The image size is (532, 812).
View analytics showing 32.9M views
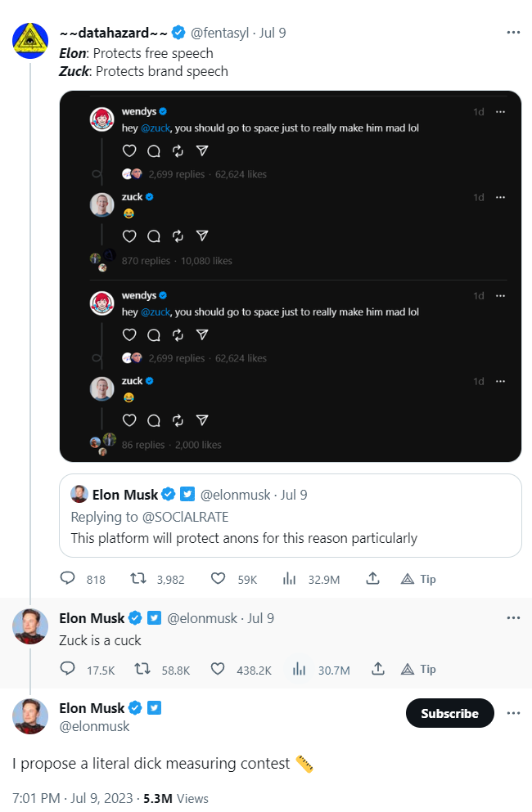[x=289, y=579]
